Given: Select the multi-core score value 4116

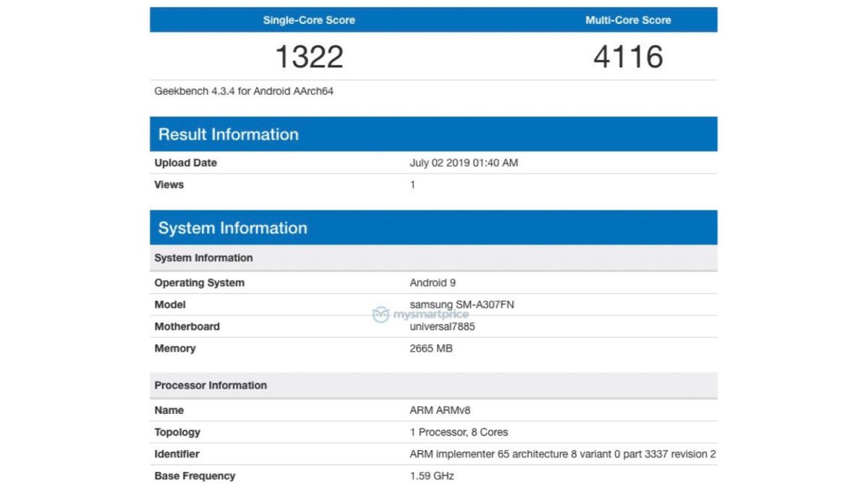Looking at the screenshot, I should pyautogui.click(x=628, y=56).
